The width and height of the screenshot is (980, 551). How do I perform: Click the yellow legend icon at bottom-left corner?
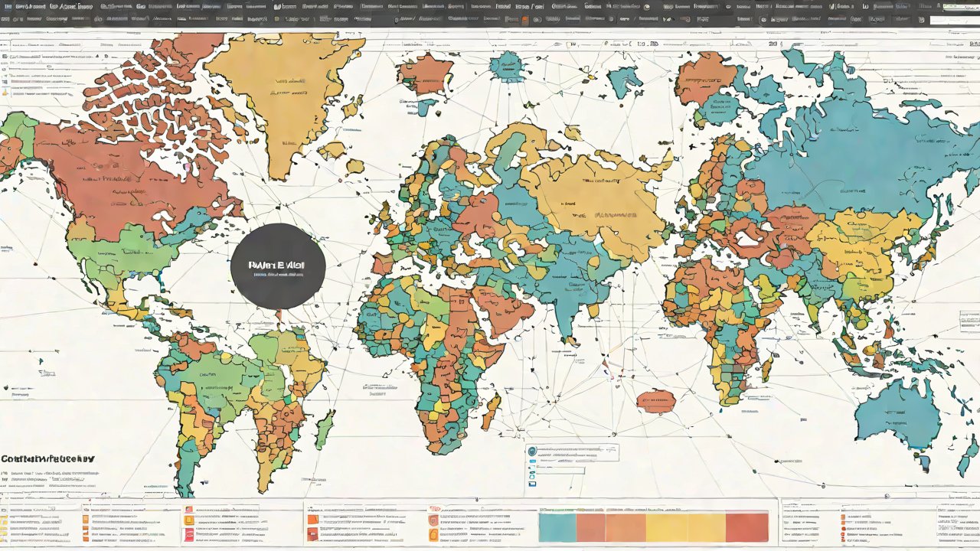(x=4, y=520)
